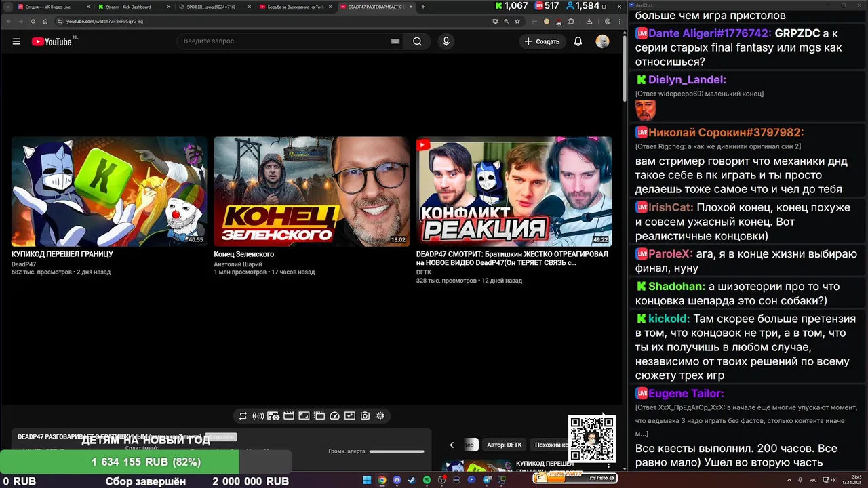Click the donation goal progress bar
The height and width of the screenshot is (488, 868).
coord(146,462)
